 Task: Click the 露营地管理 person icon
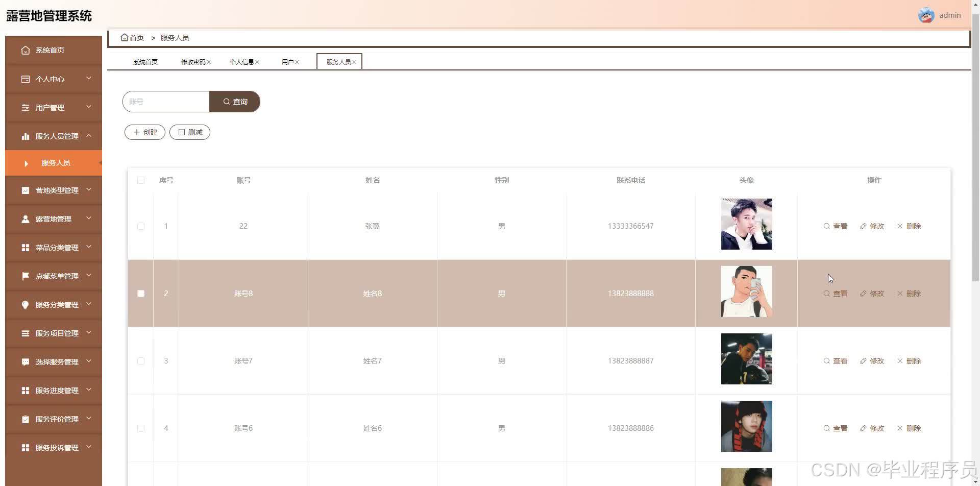pos(26,219)
